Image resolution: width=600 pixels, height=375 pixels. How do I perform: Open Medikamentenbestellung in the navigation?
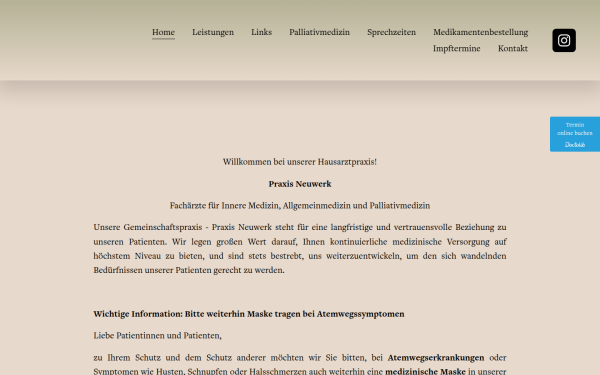481,32
